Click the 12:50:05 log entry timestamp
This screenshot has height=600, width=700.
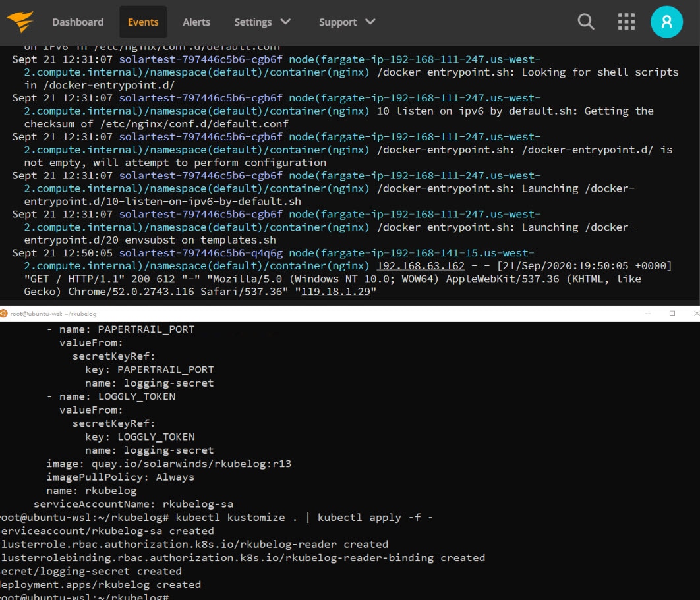click(x=63, y=253)
